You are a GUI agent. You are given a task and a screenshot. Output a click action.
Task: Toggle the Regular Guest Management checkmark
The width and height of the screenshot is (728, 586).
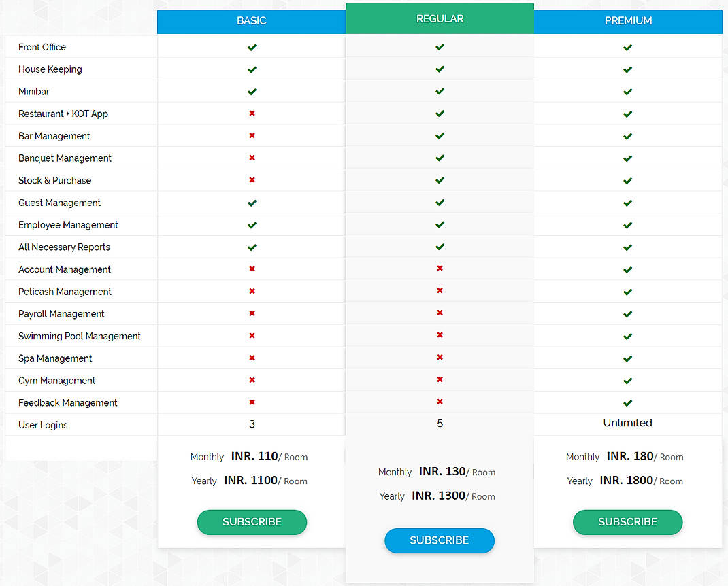coord(440,202)
